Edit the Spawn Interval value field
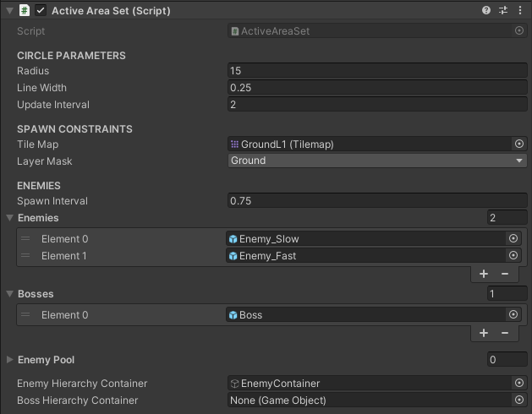532x414 pixels. pos(377,201)
